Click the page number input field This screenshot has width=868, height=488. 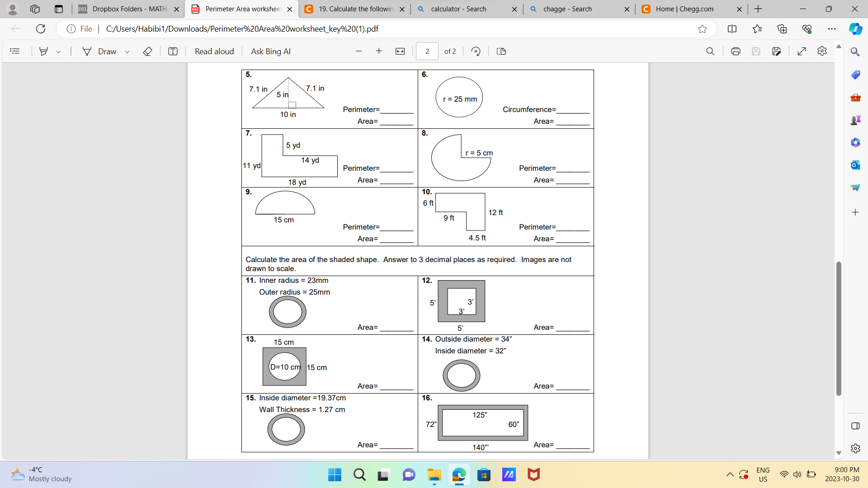click(427, 51)
